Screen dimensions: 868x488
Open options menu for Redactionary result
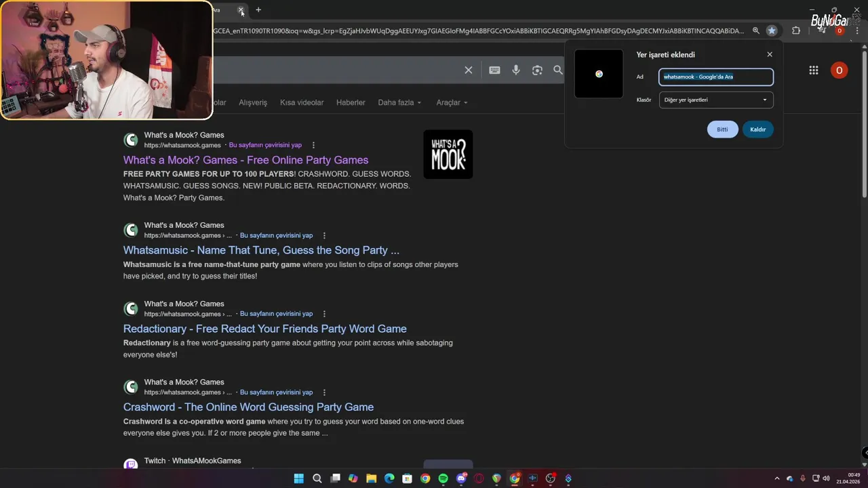point(324,314)
